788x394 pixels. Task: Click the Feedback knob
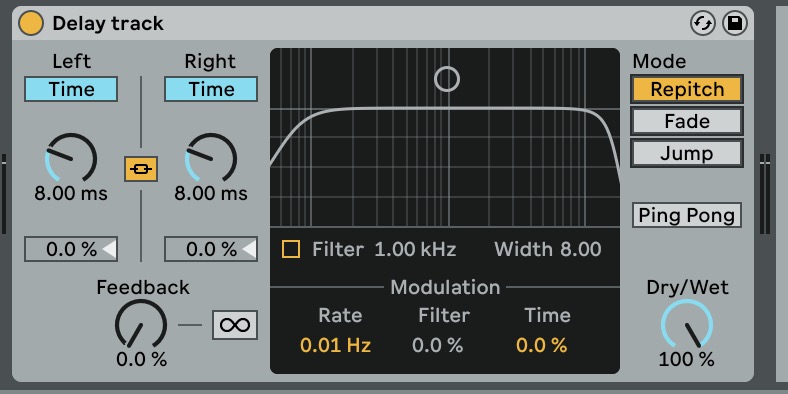[x=141, y=324]
